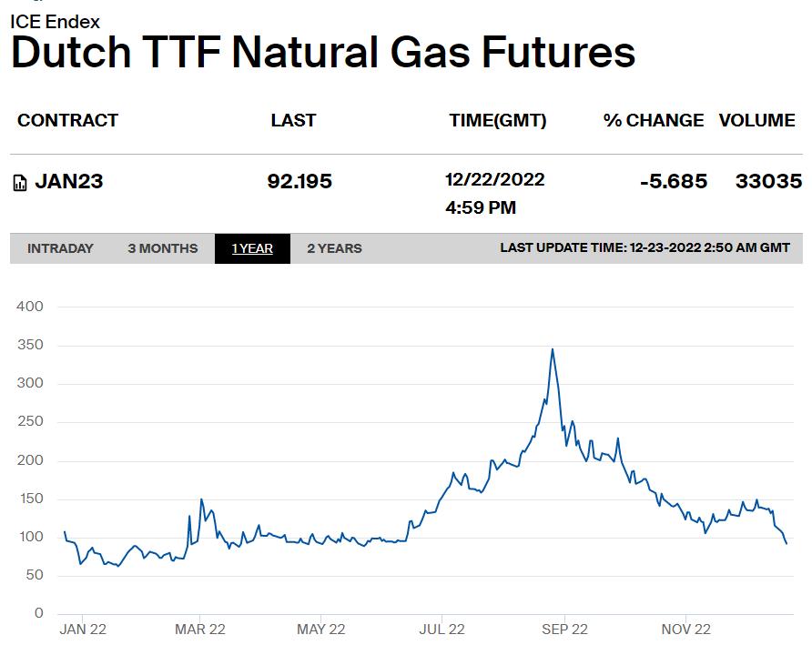Screen dimensions: 812x655
Task: Click the CONTRACT column header
Action: coord(68,120)
